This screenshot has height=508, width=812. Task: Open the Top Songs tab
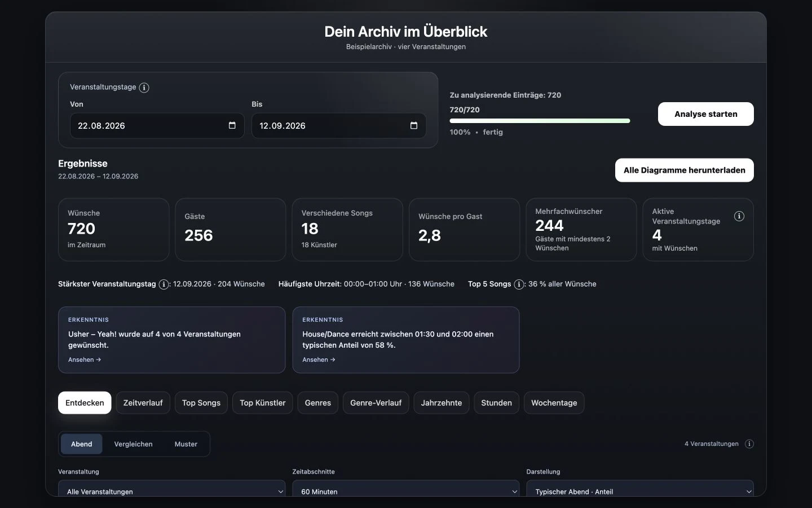click(201, 403)
